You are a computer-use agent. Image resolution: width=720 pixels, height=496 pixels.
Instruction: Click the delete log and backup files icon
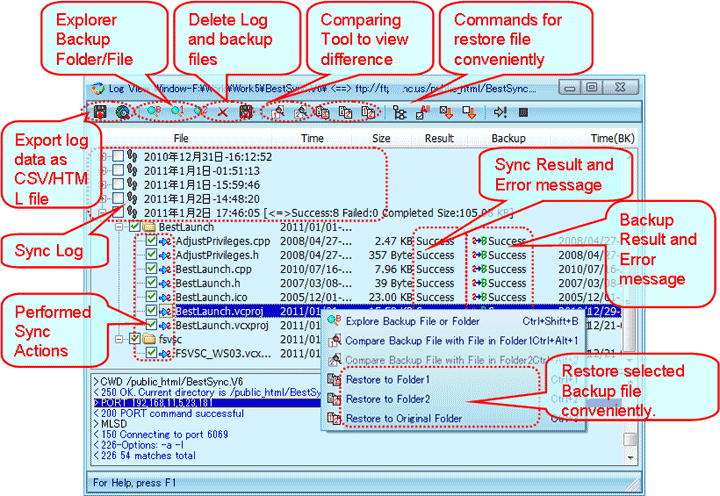(x=246, y=112)
